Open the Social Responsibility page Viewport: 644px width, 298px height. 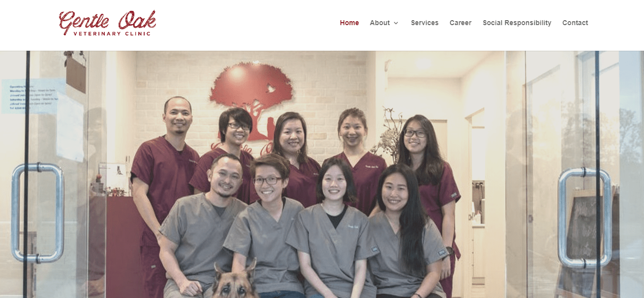(x=517, y=23)
